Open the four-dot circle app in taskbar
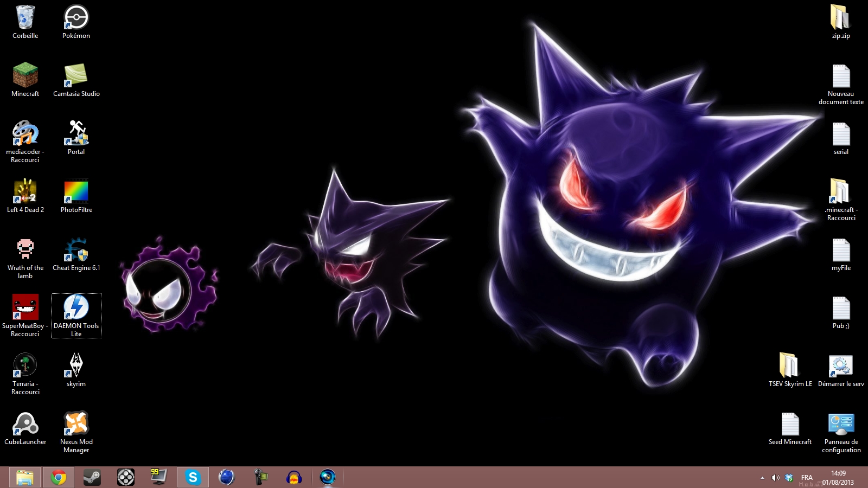 [x=126, y=477]
